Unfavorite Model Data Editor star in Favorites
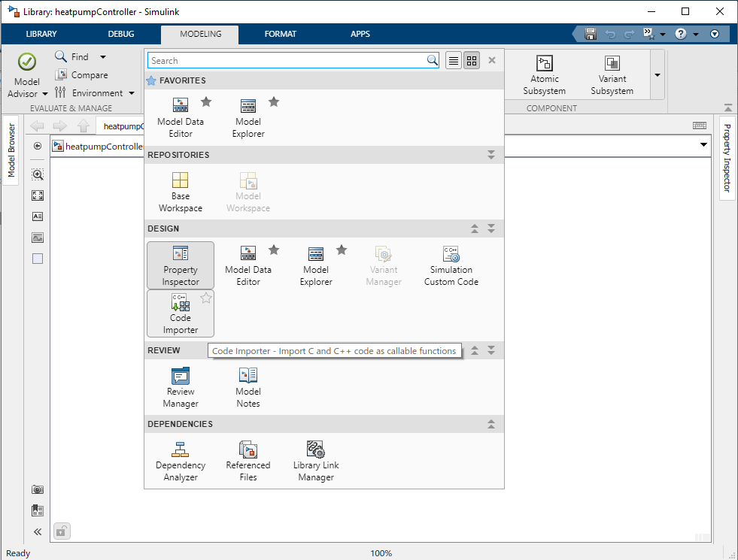 click(x=206, y=101)
